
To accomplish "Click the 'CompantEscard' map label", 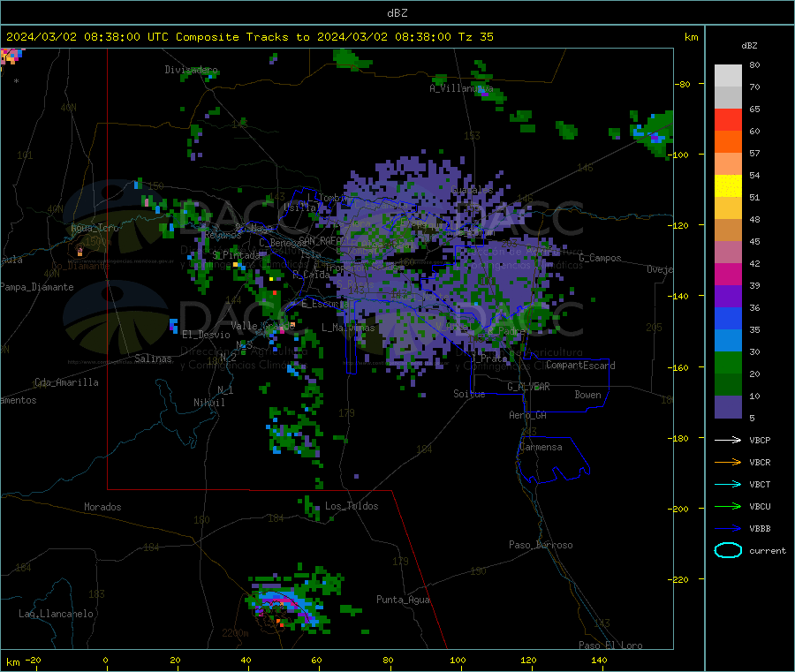I will [x=580, y=366].
